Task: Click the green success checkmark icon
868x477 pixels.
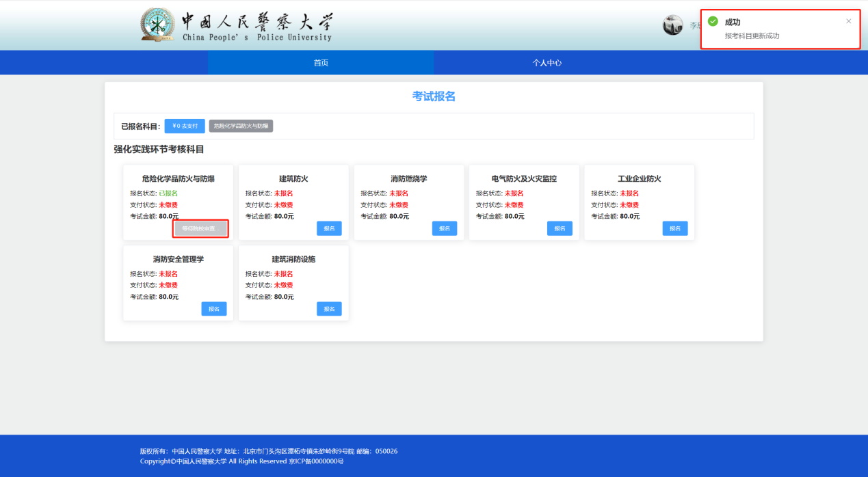Action: click(713, 22)
